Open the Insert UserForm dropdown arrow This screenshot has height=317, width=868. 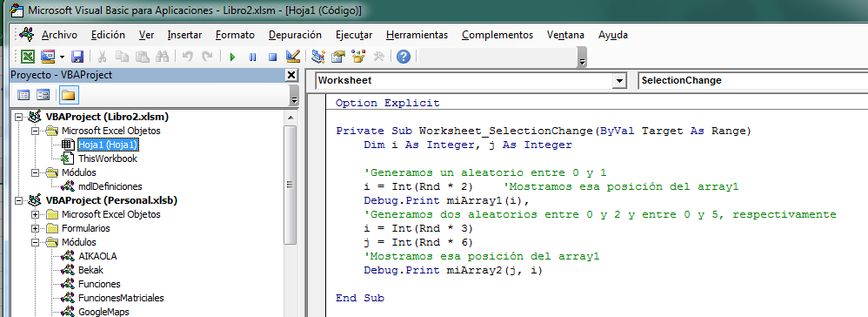(x=62, y=57)
